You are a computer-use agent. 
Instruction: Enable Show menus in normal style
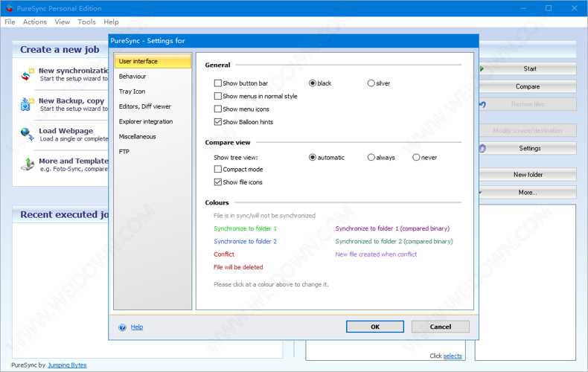pyautogui.click(x=217, y=96)
